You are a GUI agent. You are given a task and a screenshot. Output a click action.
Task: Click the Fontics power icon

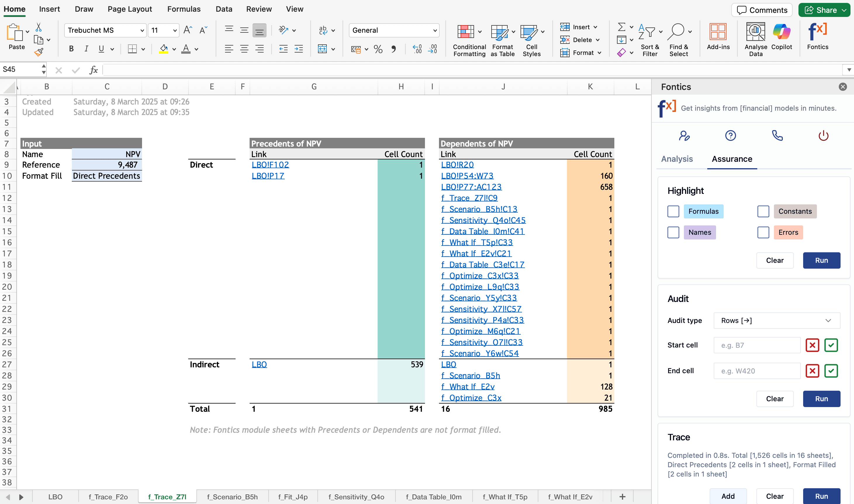[823, 136]
